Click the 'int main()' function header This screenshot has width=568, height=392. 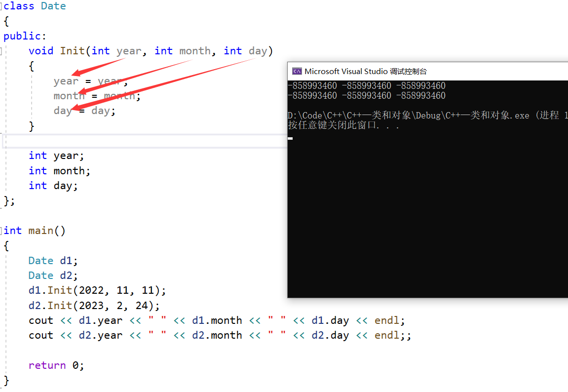tap(35, 231)
